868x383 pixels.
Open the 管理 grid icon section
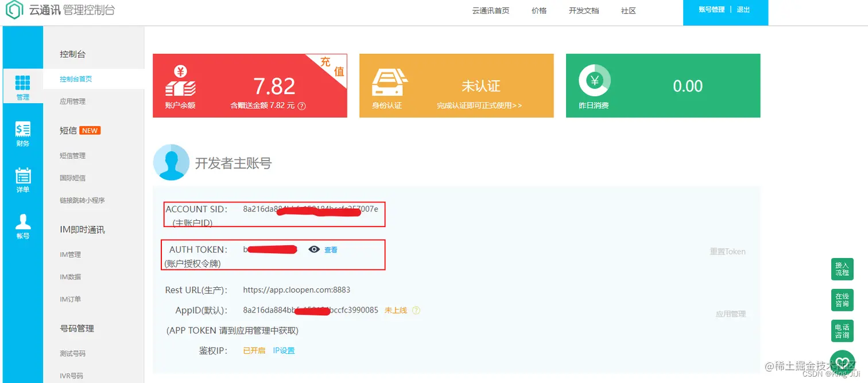point(23,87)
